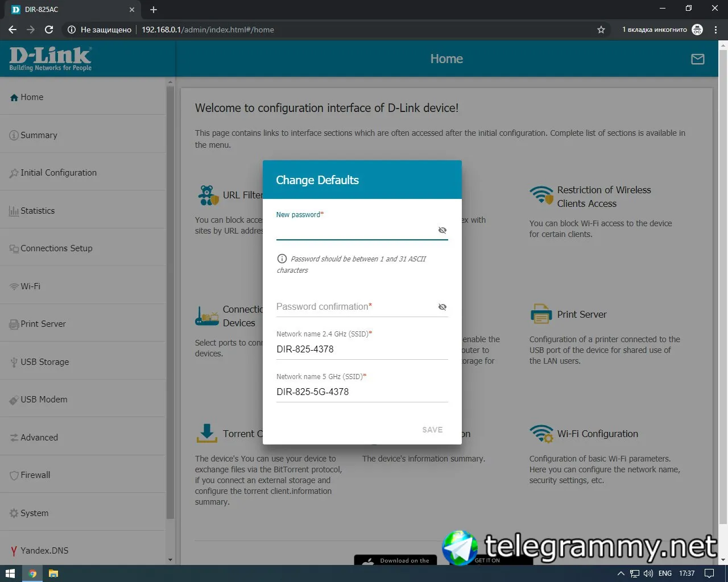Click the SAVE button in Change Defaults
This screenshot has width=728, height=582.
432,430
